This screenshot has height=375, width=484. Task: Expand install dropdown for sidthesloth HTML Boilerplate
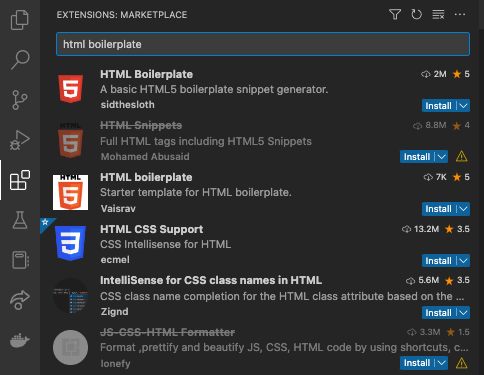click(x=463, y=106)
